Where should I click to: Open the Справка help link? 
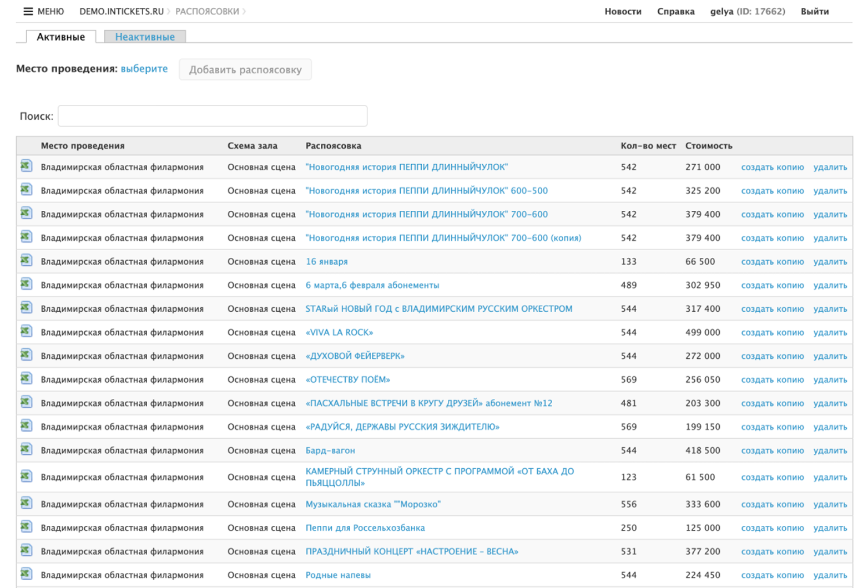[x=675, y=11]
